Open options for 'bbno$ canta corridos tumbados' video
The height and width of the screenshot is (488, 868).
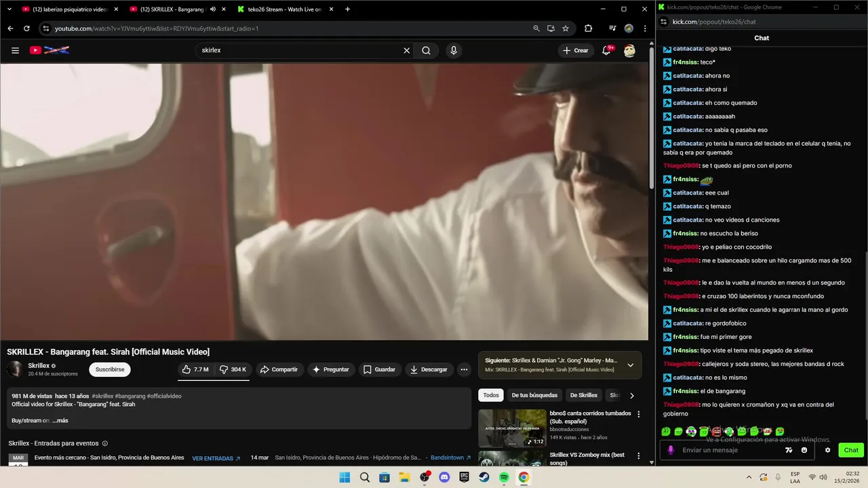pos(638,414)
